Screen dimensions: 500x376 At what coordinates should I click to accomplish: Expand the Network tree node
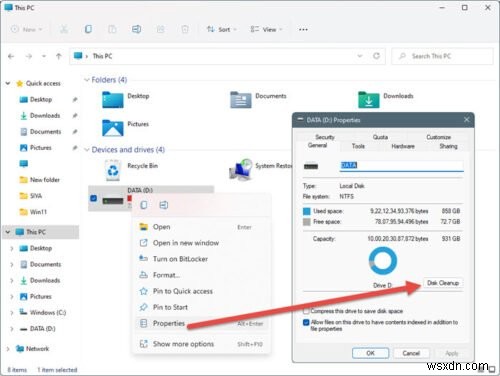point(8,349)
